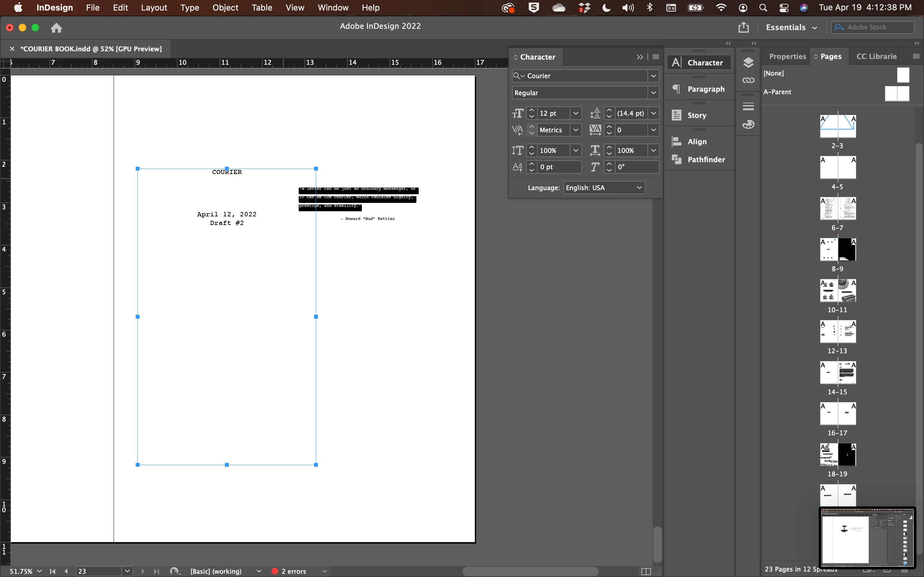
Task: Collapse Character panel with double arrows
Action: [x=639, y=57]
